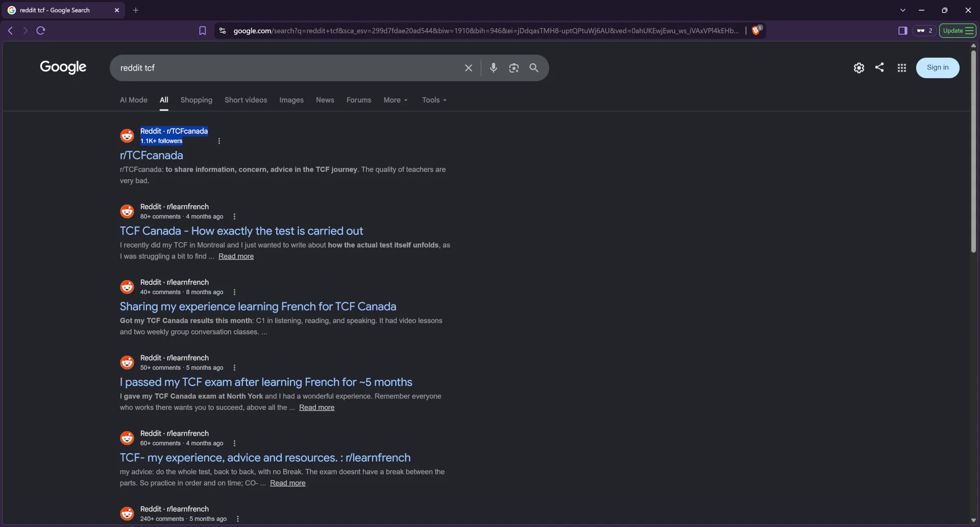Open three-dot menu for r/TCFcanada result
This screenshot has width=980, height=527.
click(219, 141)
